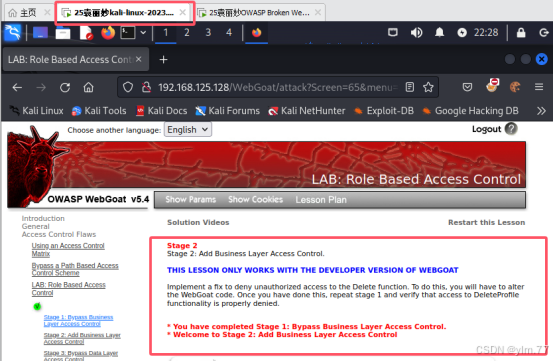Open Bypass a Path Based Access lesson

75,269
